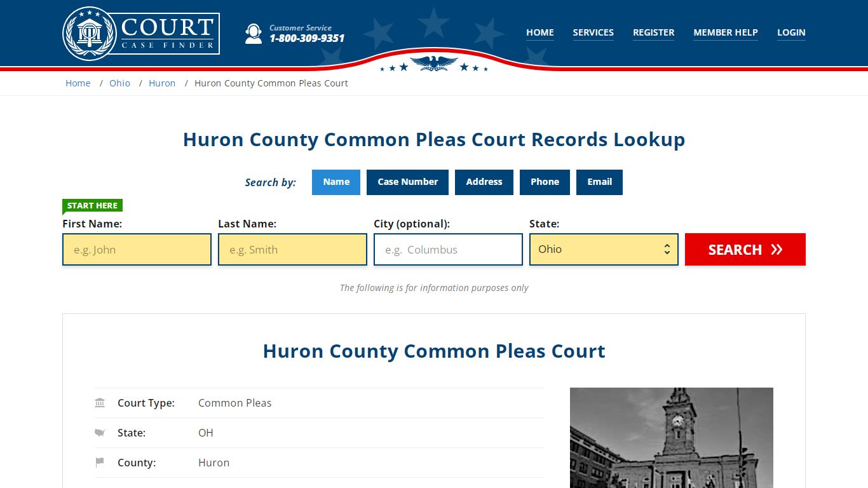This screenshot has height=488, width=868.
Task: Open the REGISTER menu item
Action: 654,32
